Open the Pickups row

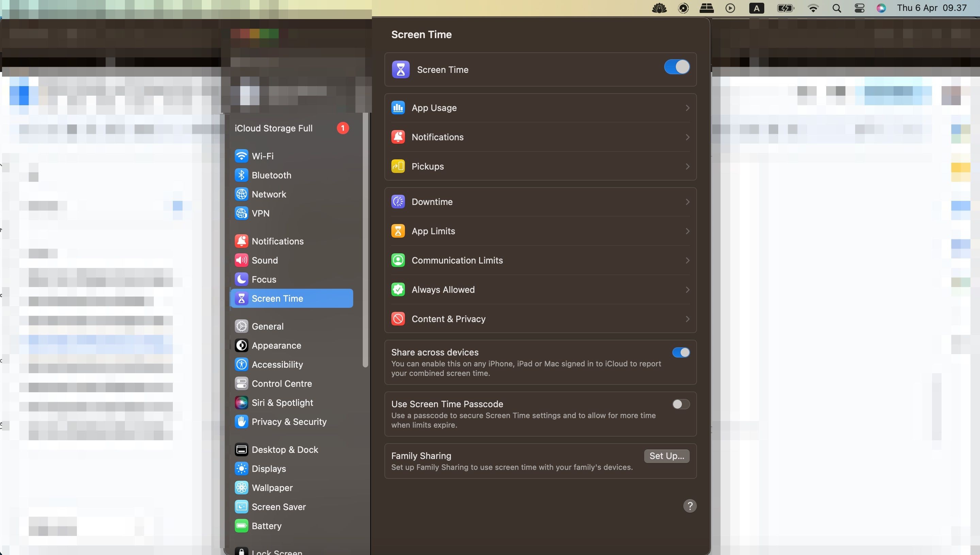coord(540,166)
